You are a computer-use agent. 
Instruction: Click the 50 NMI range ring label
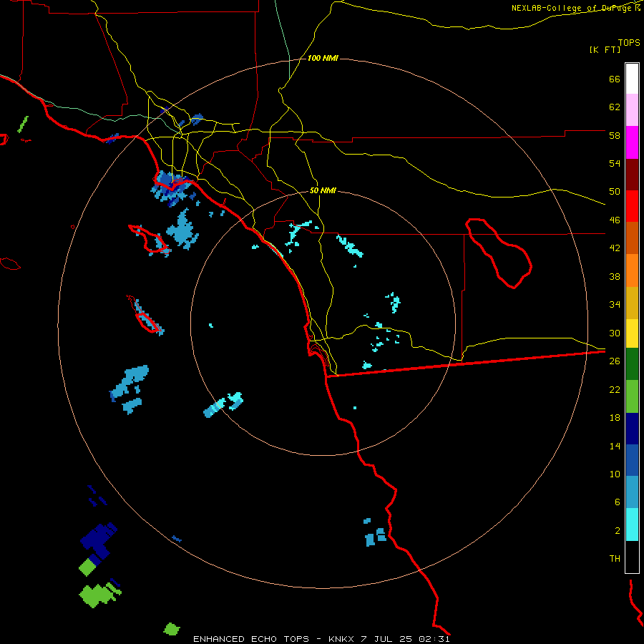(323, 190)
